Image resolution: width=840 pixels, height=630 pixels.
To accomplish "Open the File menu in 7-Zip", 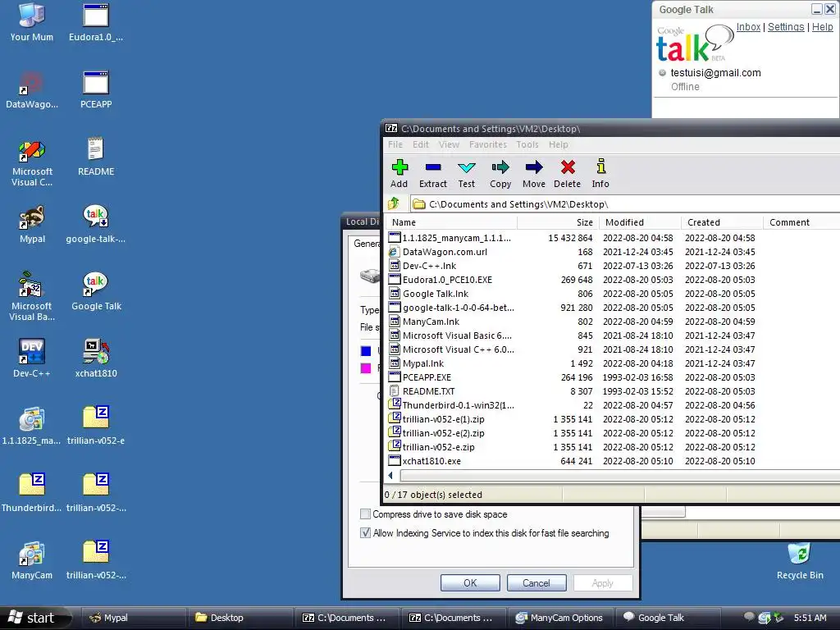I will pyautogui.click(x=395, y=144).
